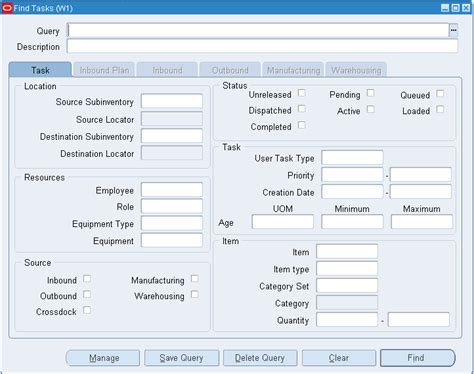Viewport: 474px width, 374px height.
Task: Click the Priority to field
Action: pos(421,175)
